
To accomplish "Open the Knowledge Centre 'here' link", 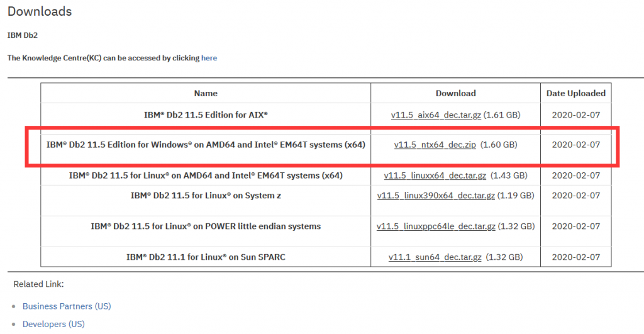I will coord(209,58).
